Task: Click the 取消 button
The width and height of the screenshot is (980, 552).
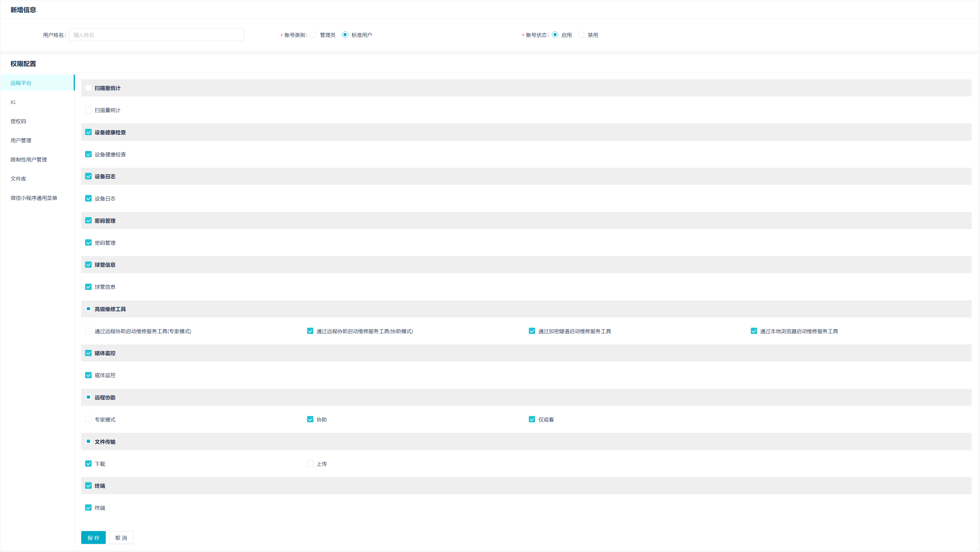Action: pos(121,538)
